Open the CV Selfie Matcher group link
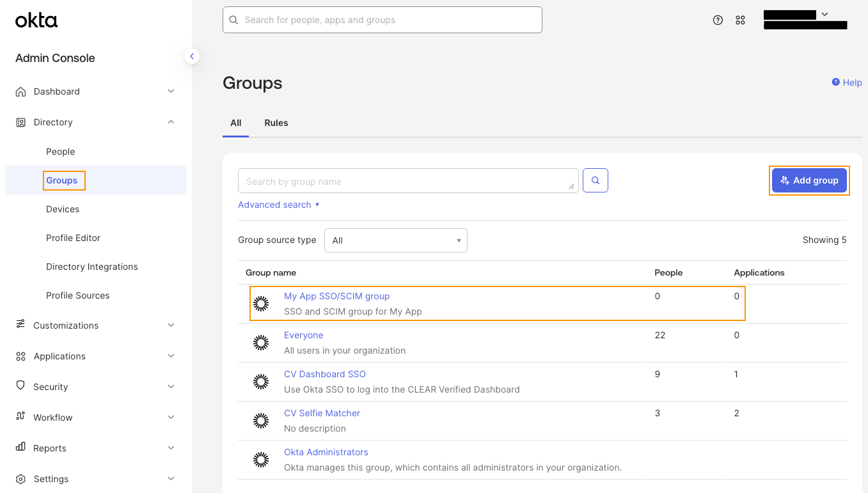This screenshot has height=493, width=868. point(322,413)
